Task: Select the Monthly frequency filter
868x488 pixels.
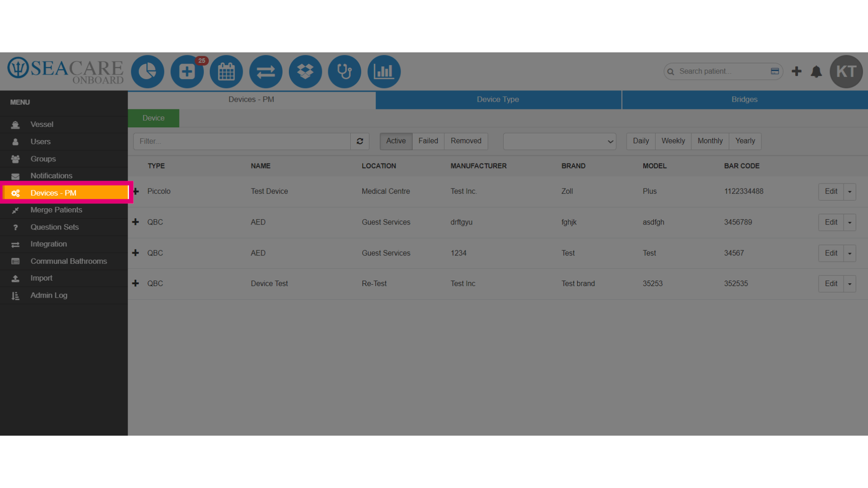Action: pyautogui.click(x=710, y=141)
